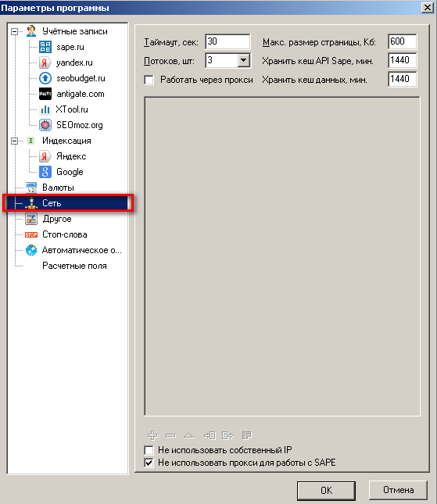Select the XTool.ru text label
This screenshot has height=504, width=437.
72,109
